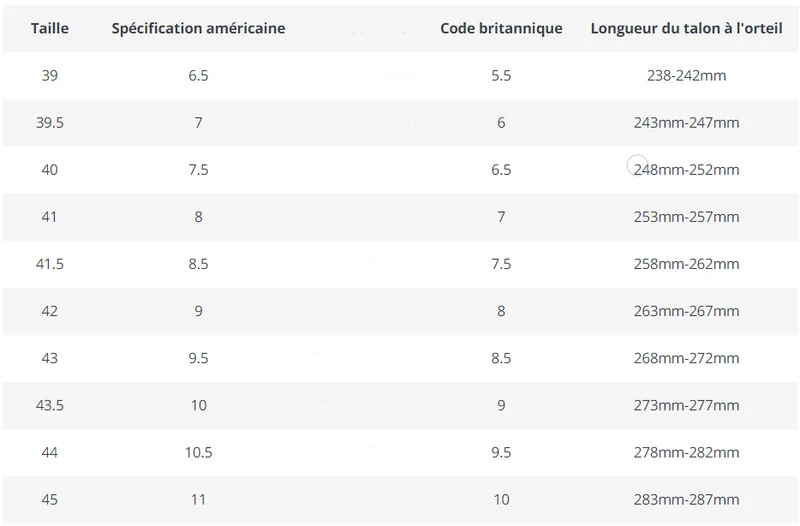This screenshot has height=526, width=800.
Task: Select the size 39.5 cell
Action: click(49, 122)
